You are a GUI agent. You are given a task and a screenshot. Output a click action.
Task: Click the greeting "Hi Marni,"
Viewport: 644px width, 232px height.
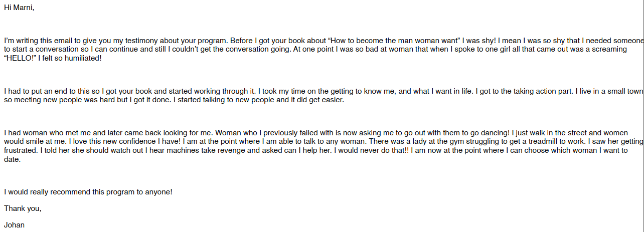click(x=19, y=8)
